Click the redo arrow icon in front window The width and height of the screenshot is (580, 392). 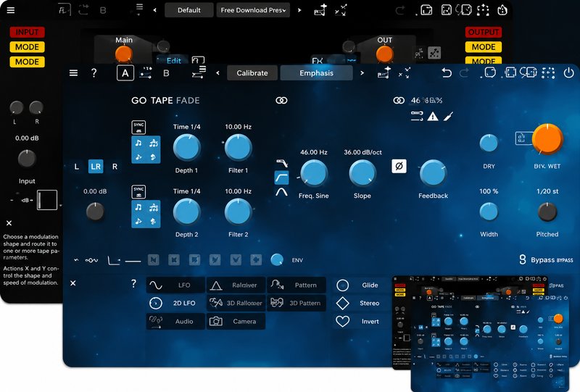coord(464,73)
